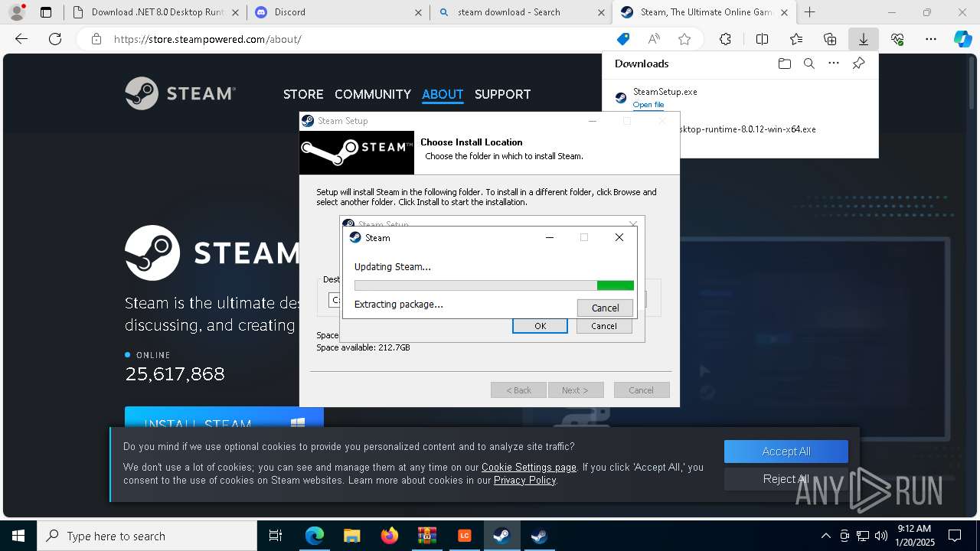Click the browser back arrow
This screenshot has height=551, width=980.
(x=21, y=39)
